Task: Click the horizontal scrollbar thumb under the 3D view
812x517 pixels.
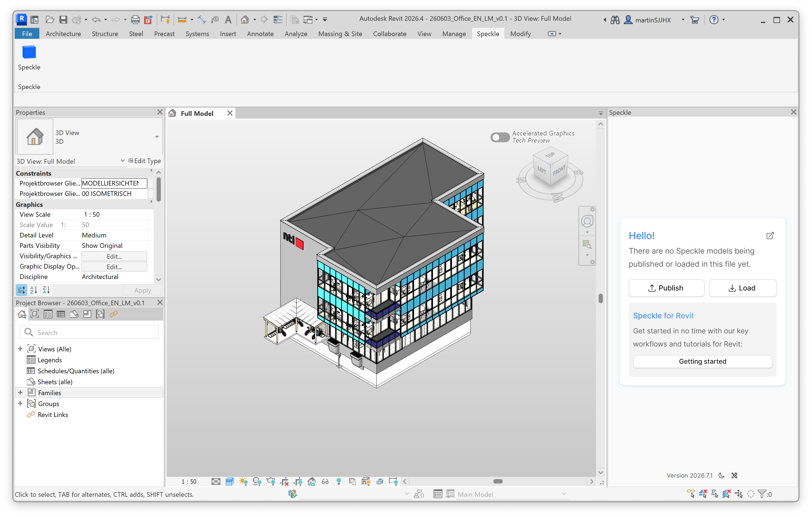Action: pos(498,481)
